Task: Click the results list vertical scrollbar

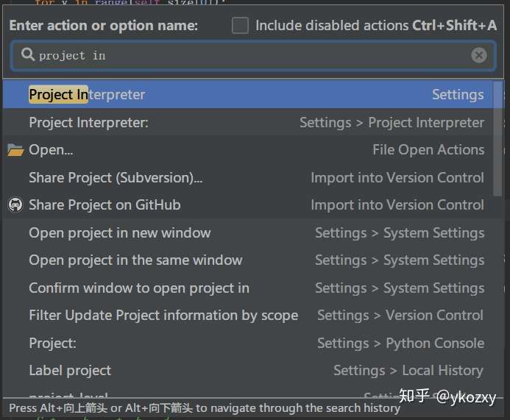Action: tap(497, 139)
